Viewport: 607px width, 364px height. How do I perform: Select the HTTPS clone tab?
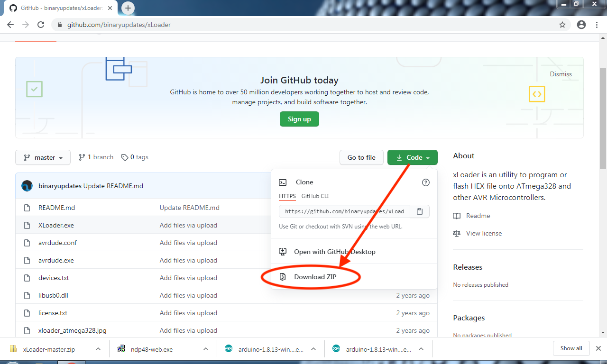point(287,196)
